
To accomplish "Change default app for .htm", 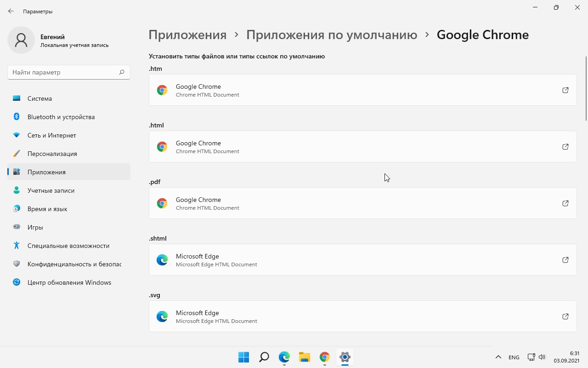I will pos(362,90).
